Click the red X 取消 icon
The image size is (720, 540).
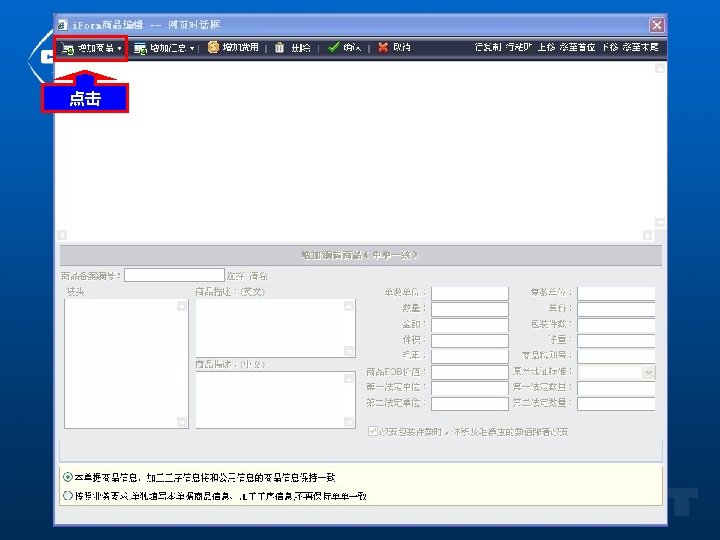click(383, 47)
